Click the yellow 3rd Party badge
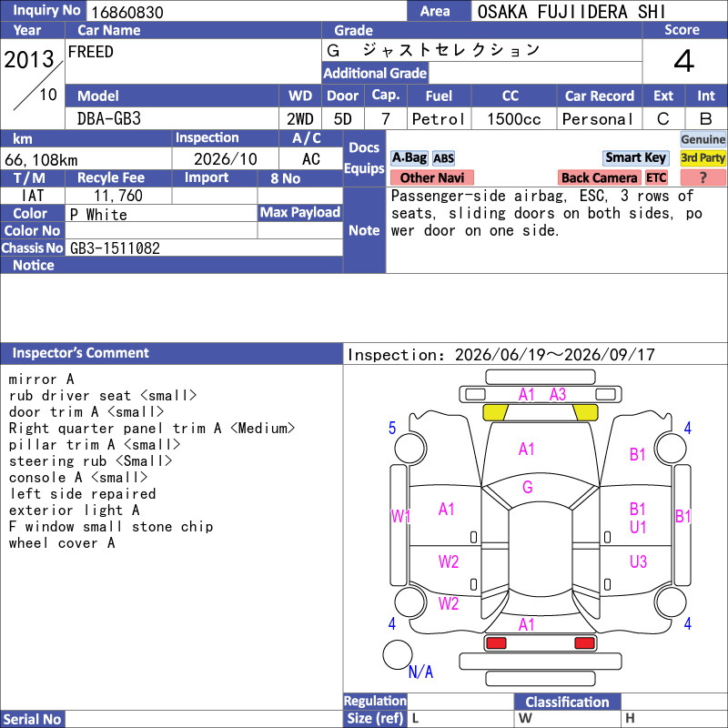This screenshot has width=728, height=728. 703,157
